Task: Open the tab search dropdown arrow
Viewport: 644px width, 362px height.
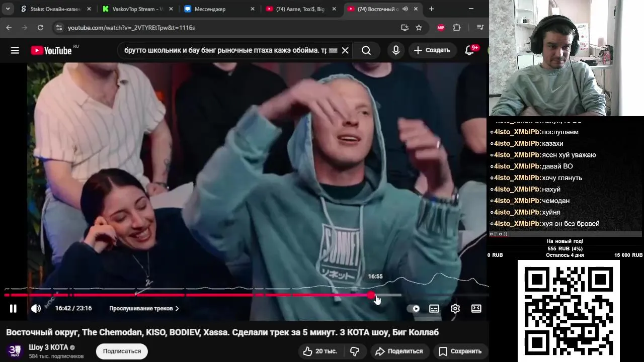Action: (x=8, y=9)
